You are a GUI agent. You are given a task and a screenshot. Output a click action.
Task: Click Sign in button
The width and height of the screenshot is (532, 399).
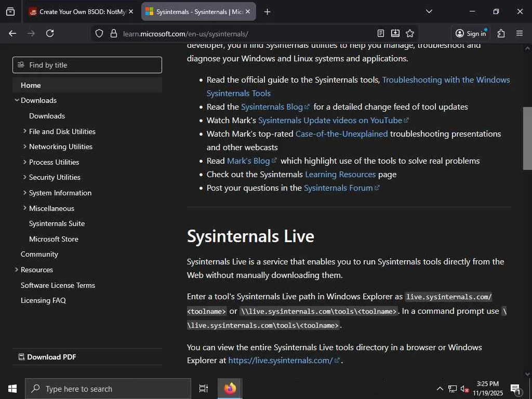[471, 33]
